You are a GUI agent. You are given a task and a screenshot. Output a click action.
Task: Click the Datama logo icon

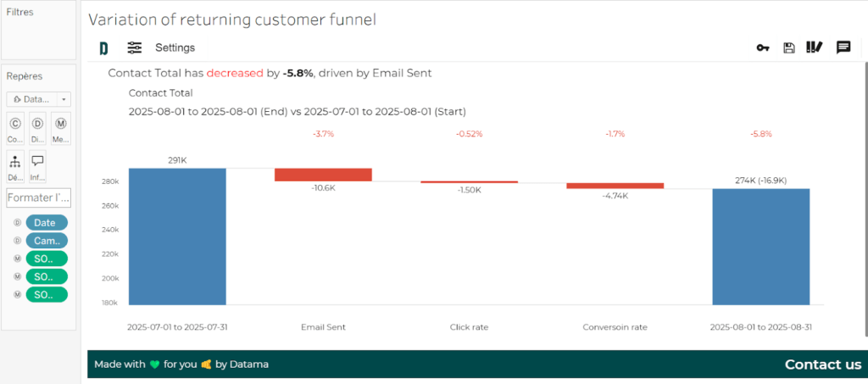coord(103,48)
